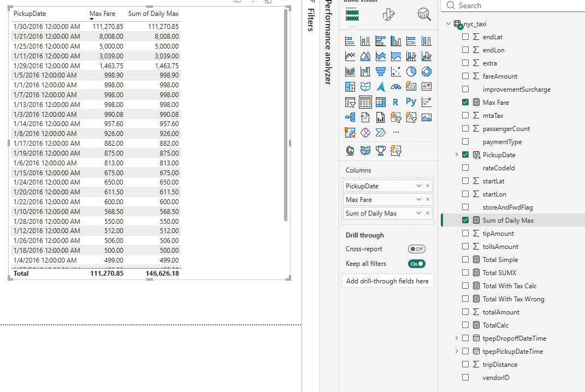585x392 pixels.
Task: Click the Search fields box
Action: pos(513,5)
